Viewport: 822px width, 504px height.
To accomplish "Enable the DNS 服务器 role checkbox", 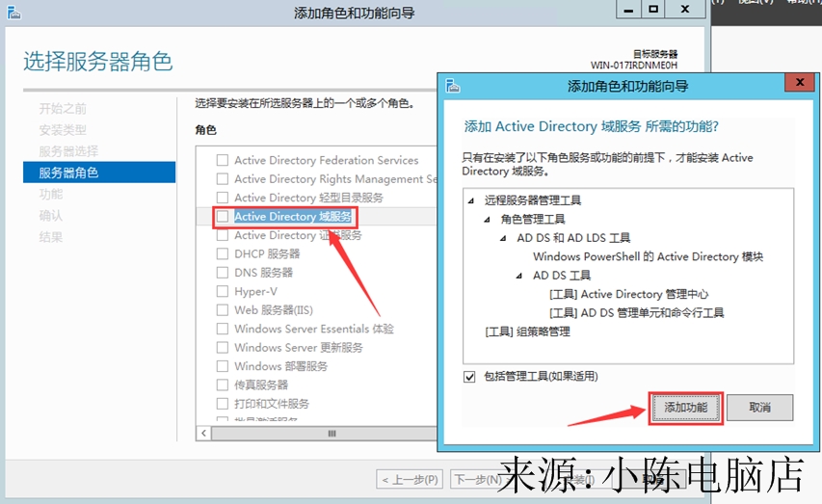I will coord(223,272).
